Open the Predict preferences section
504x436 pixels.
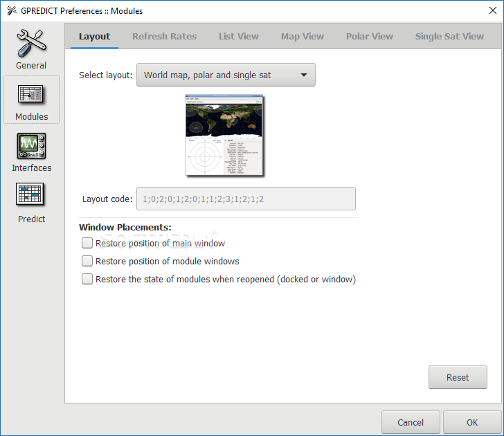click(x=32, y=203)
